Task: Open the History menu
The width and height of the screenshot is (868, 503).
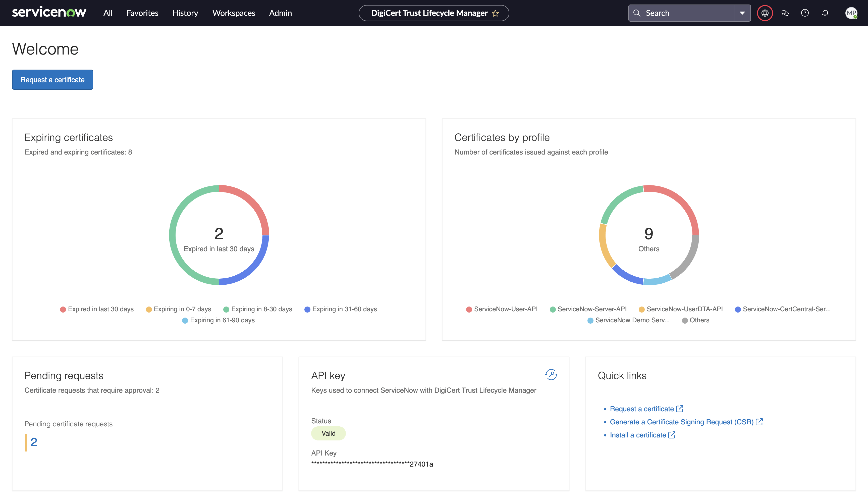Action: [x=185, y=13]
